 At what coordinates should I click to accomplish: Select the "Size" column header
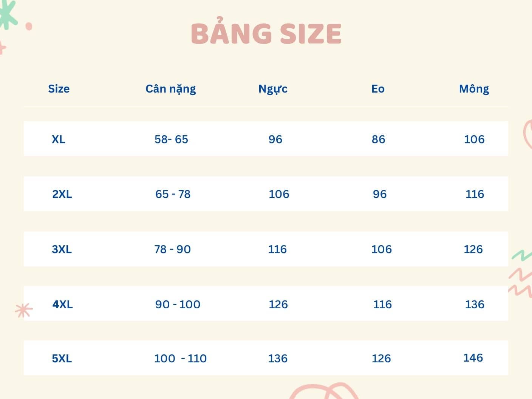[x=59, y=89]
